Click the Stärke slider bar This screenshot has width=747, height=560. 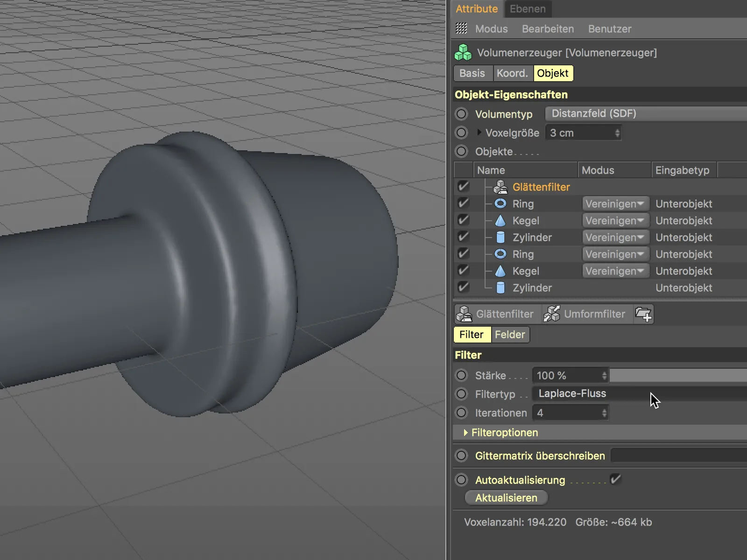coord(678,376)
